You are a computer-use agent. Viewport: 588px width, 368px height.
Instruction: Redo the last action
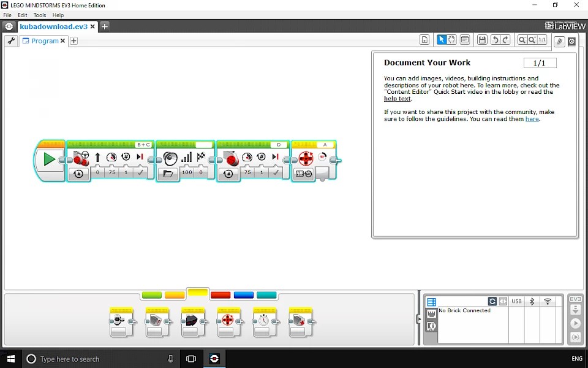pyautogui.click(x=505, y=39)
